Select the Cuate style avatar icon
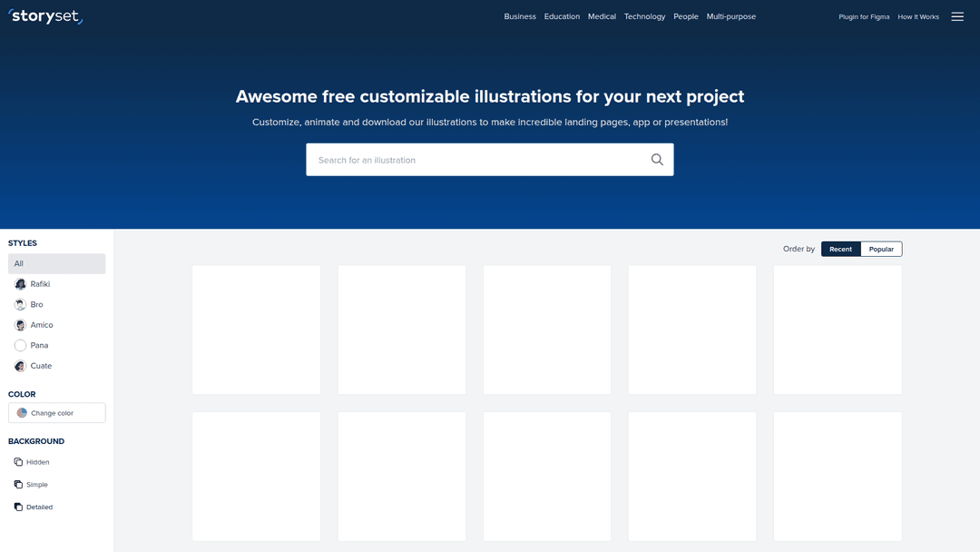 coord(21,366)
